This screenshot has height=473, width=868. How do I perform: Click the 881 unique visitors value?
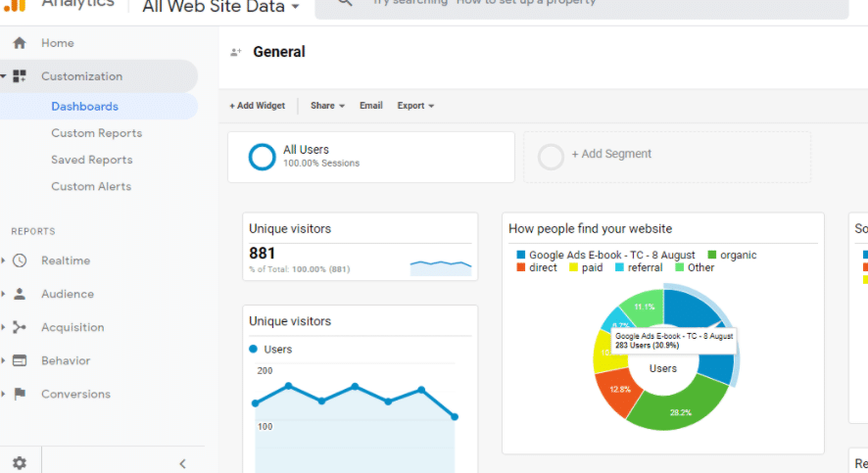tap(262, 254)
